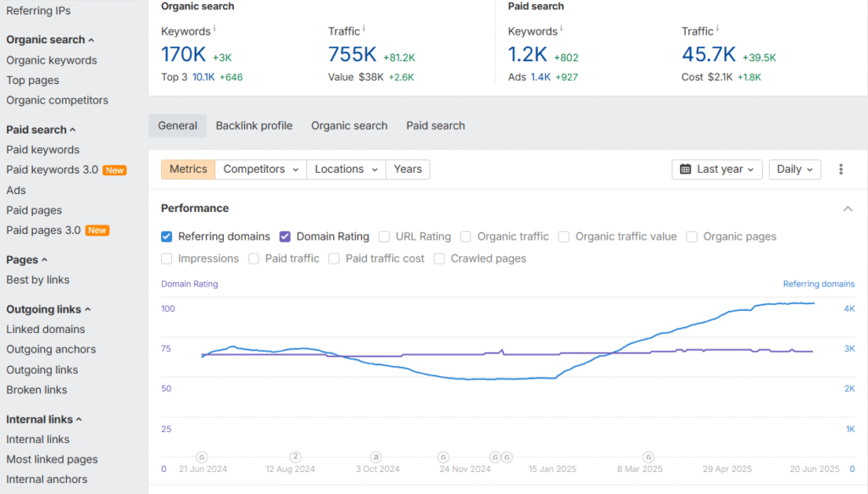Screen dimensions: 868x494
Task: Open Organic competitors in sidebar
Action: click(x=57, y=100)
